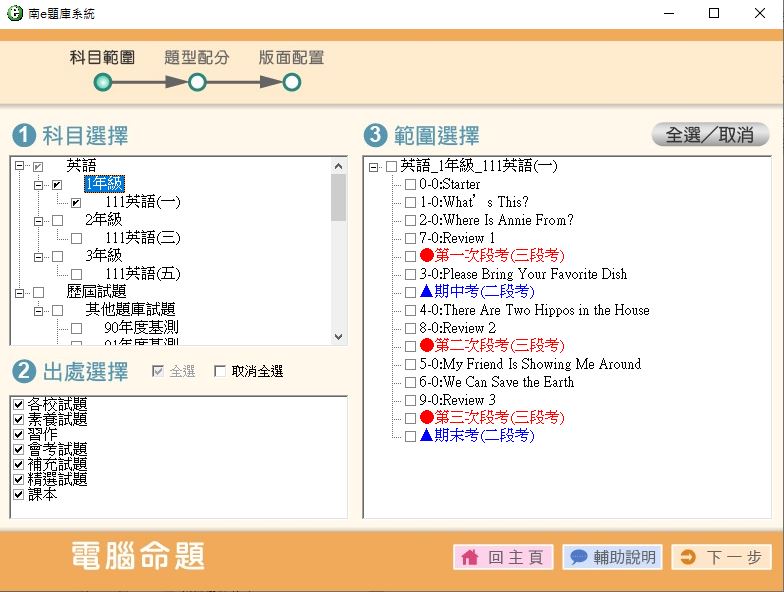Check the 0-0:Starter checkbox

click(x=410, y=185)
